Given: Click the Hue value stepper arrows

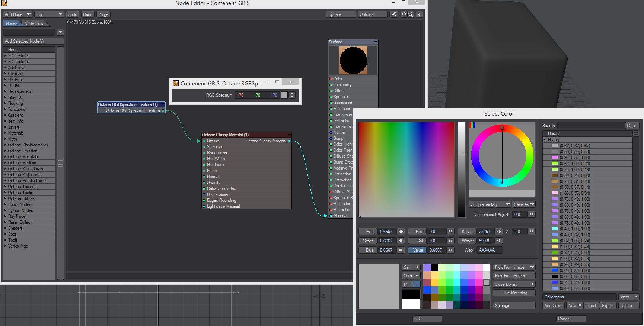Looking at the screenshot, I should click(x=450, y=232).
